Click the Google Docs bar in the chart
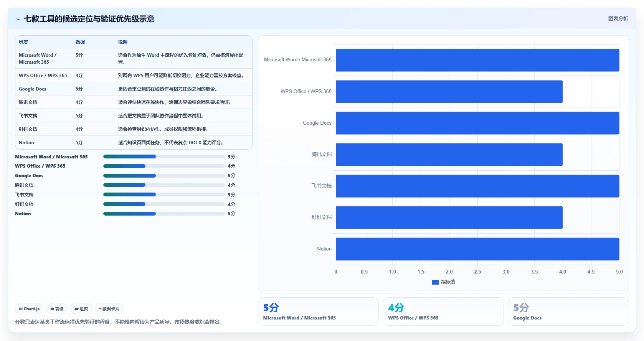Viewport: 644px width, 341px height. [477, 123]
